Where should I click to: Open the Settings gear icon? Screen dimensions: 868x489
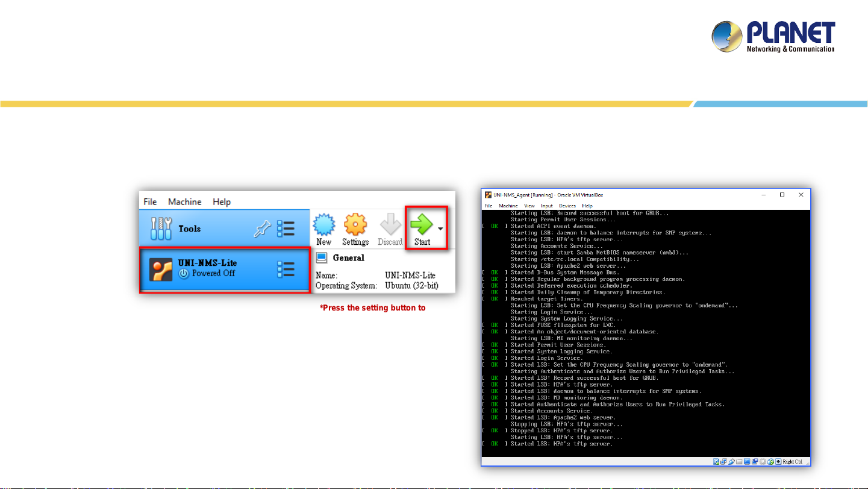[x=355, y=224]
